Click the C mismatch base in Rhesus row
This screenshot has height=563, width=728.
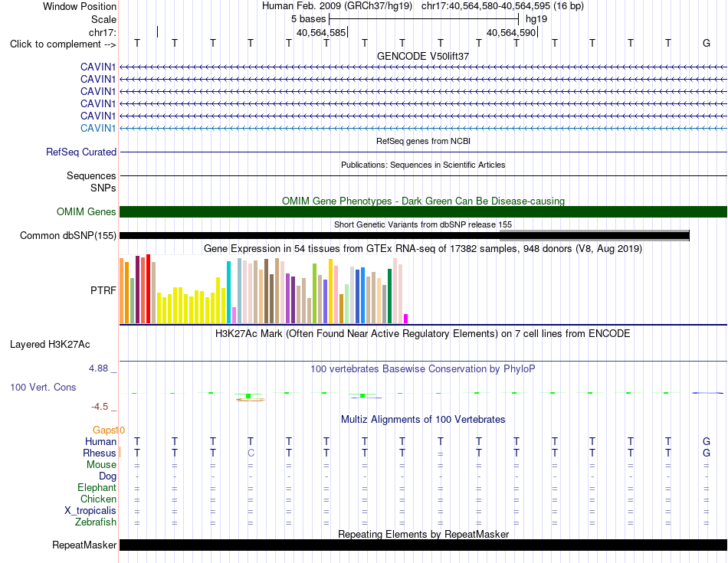point(251,453)
